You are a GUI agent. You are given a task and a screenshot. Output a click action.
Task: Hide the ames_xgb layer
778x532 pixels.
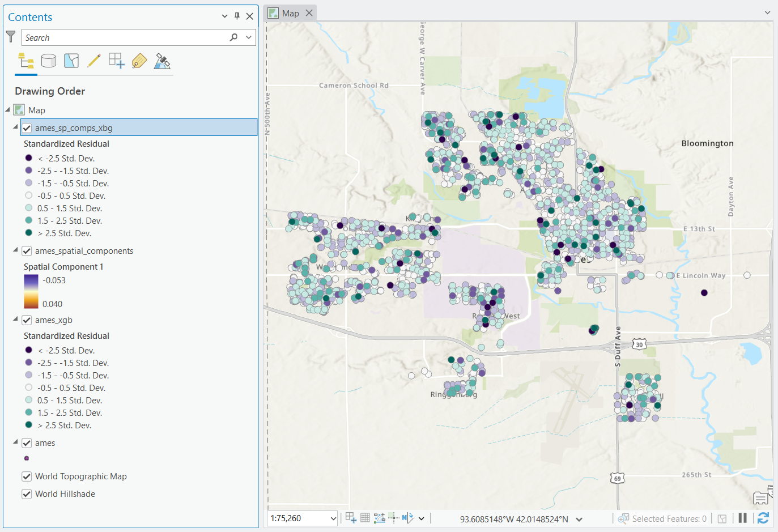coord(27,320)
